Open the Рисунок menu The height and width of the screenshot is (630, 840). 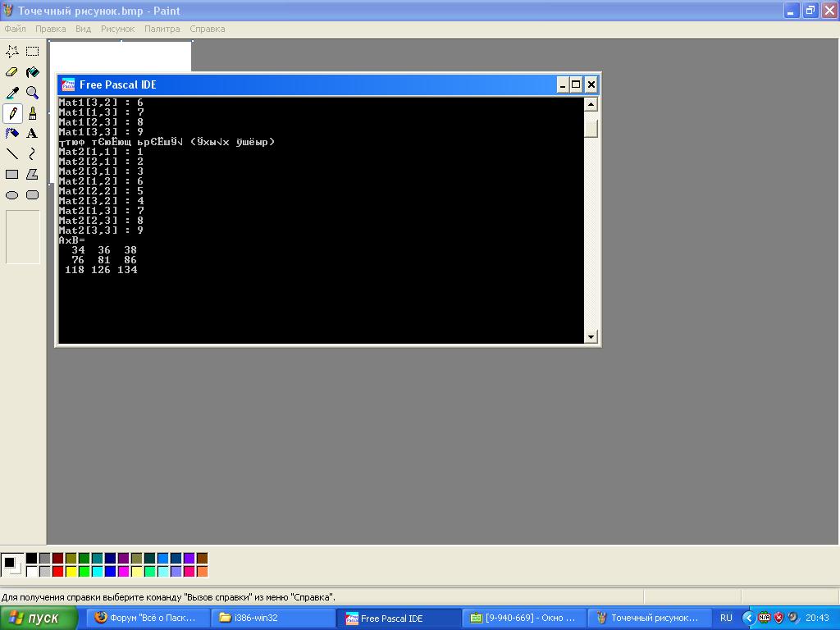click(x=117, y=29)
